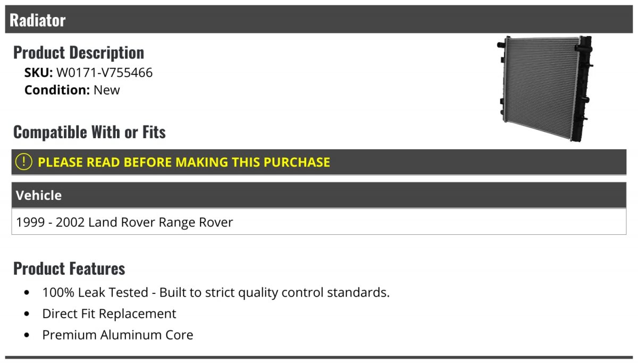Click the Condition: New label

pyautogui.click(x=72, y=90)
